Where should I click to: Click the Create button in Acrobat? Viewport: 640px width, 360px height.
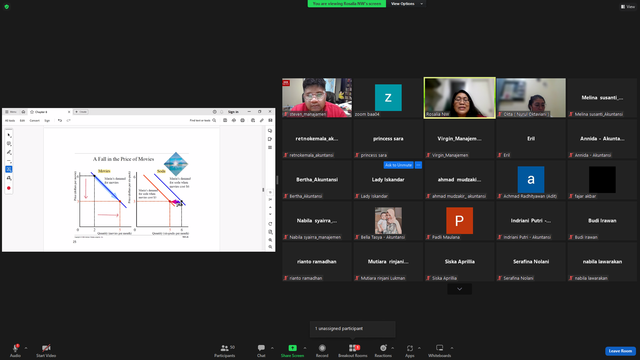(81, 112)
